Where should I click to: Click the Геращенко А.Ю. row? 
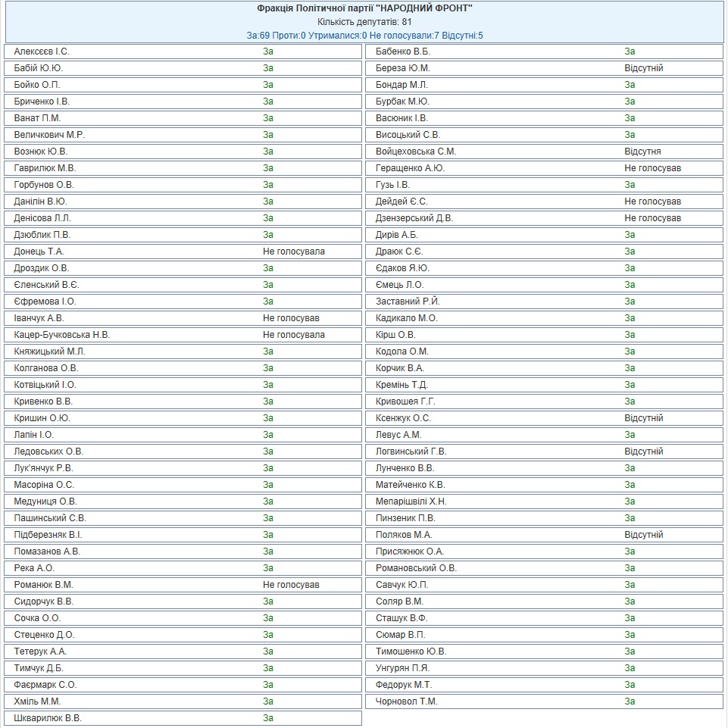[x=544, y=168]
